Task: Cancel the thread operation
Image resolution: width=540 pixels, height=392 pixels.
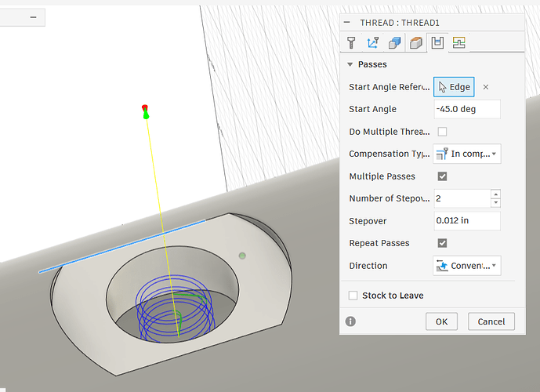Action: pos(491,321)
